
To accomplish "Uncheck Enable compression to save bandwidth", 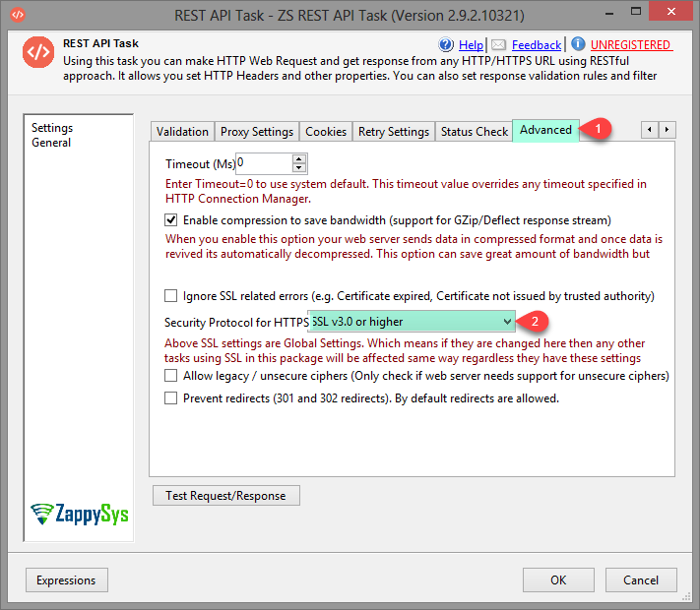I will (171, 220).
